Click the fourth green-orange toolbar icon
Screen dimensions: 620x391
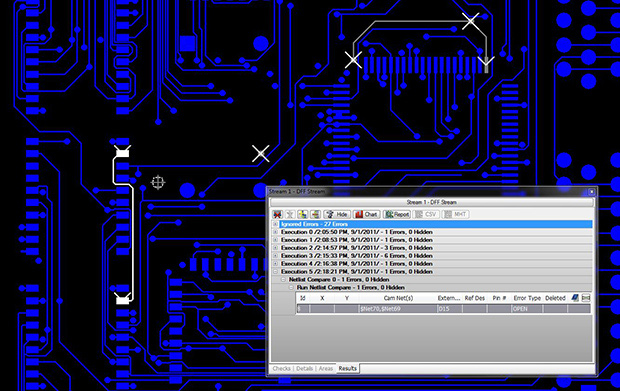coord(315,214)
